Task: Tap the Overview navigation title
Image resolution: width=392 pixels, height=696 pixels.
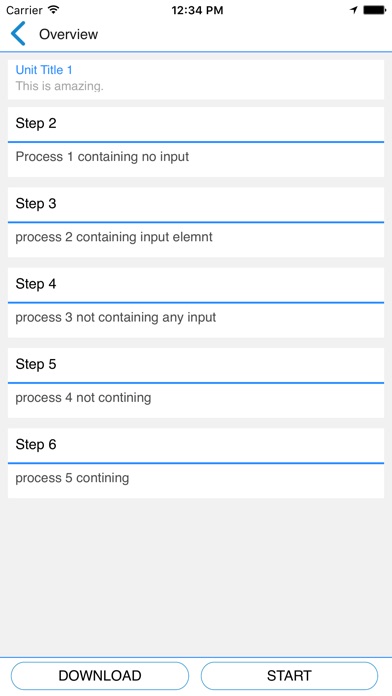Action: coord(68,34)
